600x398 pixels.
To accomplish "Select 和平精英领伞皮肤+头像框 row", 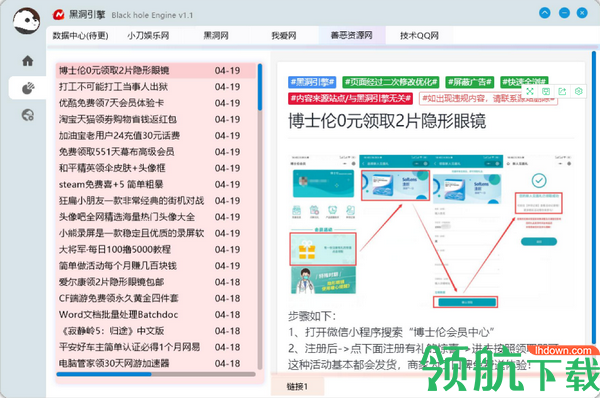I will pos(156,168).
